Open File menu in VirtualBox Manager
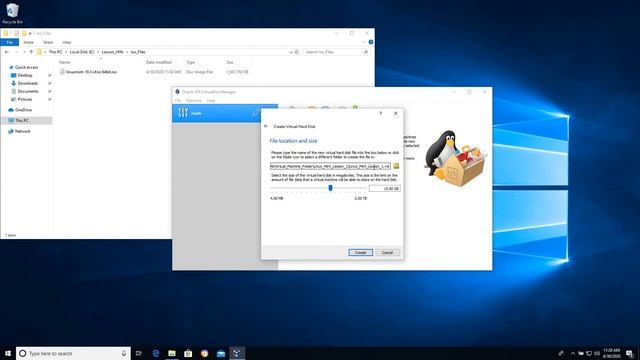 click(178, 100)
